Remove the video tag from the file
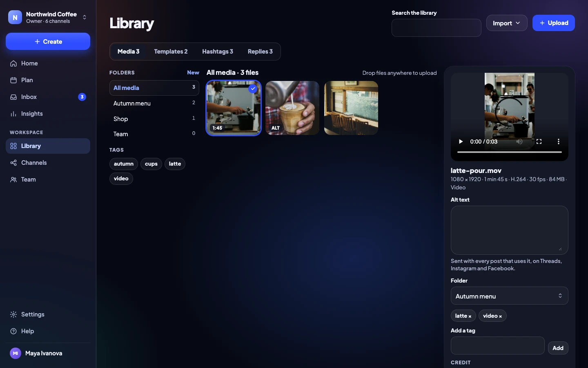 click(500, 316)
